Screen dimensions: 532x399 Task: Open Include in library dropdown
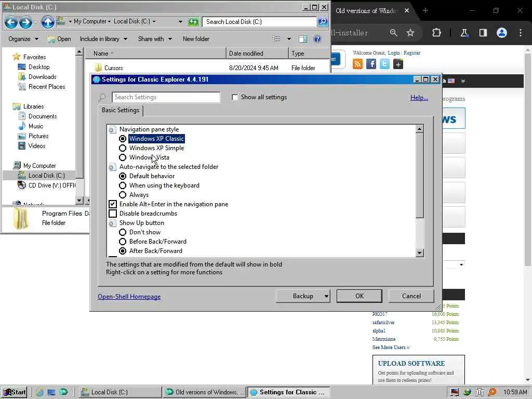click(103, 39)
